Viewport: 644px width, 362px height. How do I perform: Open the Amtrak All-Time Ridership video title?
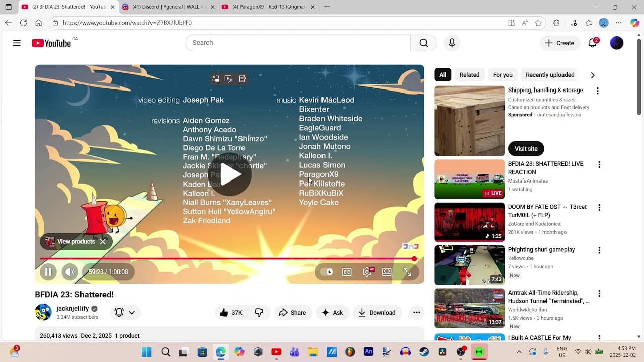point(549,297)
